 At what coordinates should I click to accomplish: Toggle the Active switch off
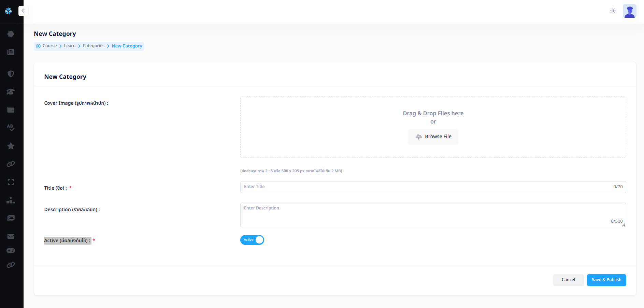[x=252, y=240]
